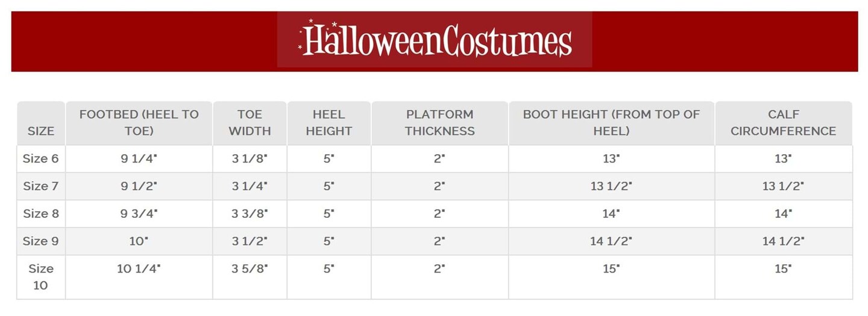Select the Size 10 row label
The image size is (868, 316).
pos(41,277)
